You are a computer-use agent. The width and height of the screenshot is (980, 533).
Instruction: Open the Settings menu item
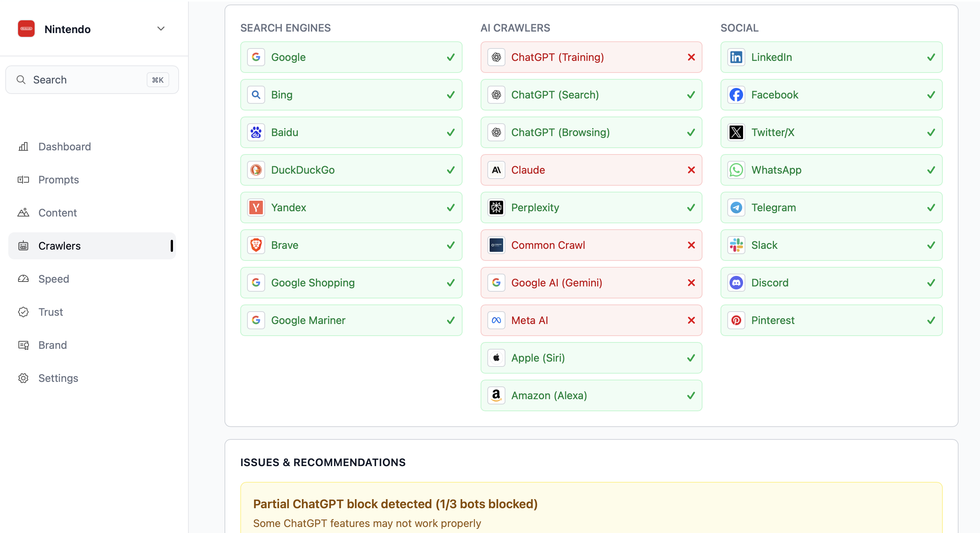[x=58, y=378]
